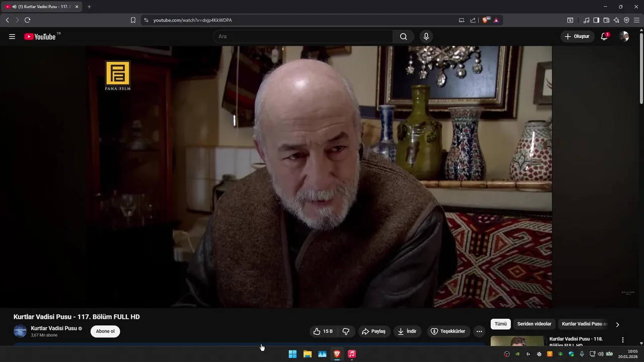The image size is (644, 362).
Task: Open the channel avatar below the video
Action: pyautogui.click(x=20, y=331)
